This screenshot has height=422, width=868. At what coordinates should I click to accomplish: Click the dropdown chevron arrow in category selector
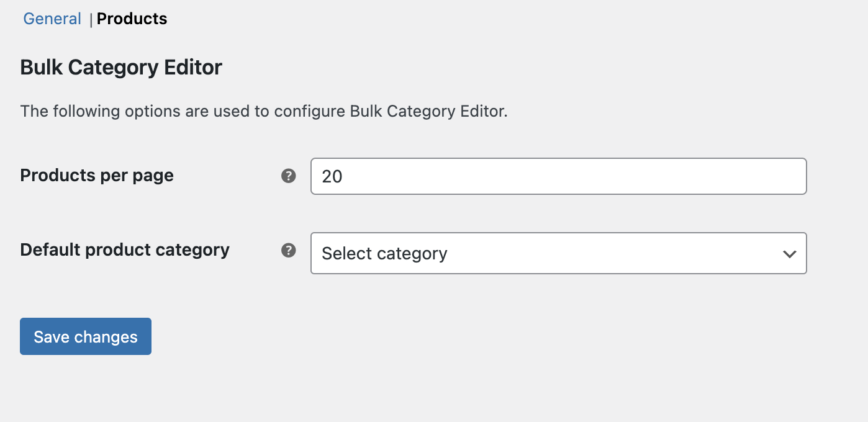[790, 254]
